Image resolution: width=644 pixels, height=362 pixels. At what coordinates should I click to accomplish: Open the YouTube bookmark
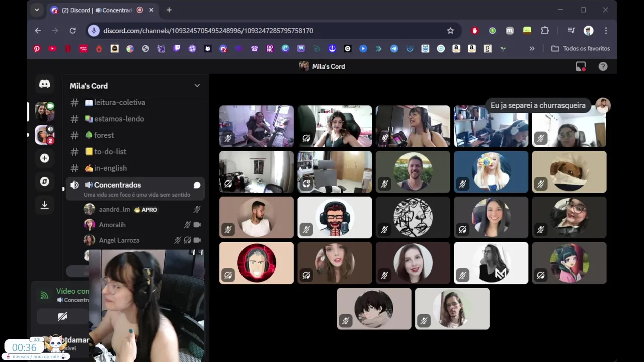[x=52, y=49]
